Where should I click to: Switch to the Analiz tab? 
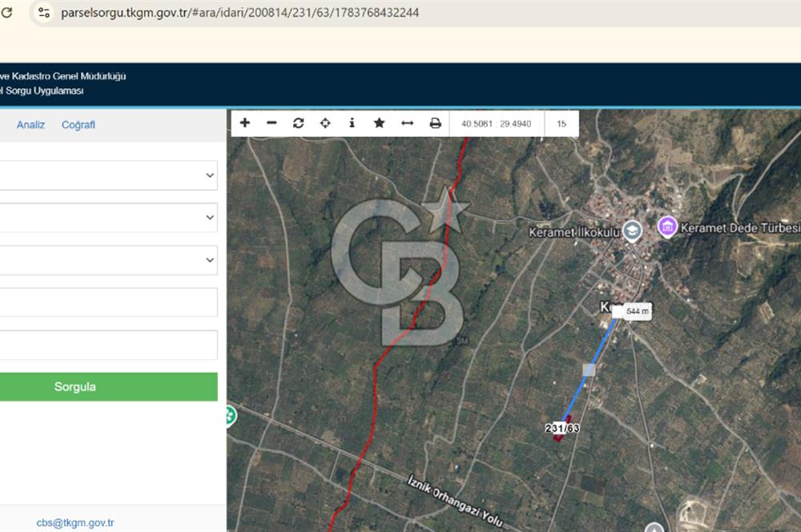tap(30, 125)
